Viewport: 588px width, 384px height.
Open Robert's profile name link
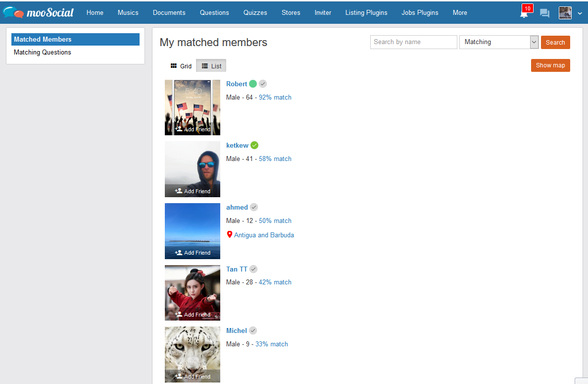point(237,84)
